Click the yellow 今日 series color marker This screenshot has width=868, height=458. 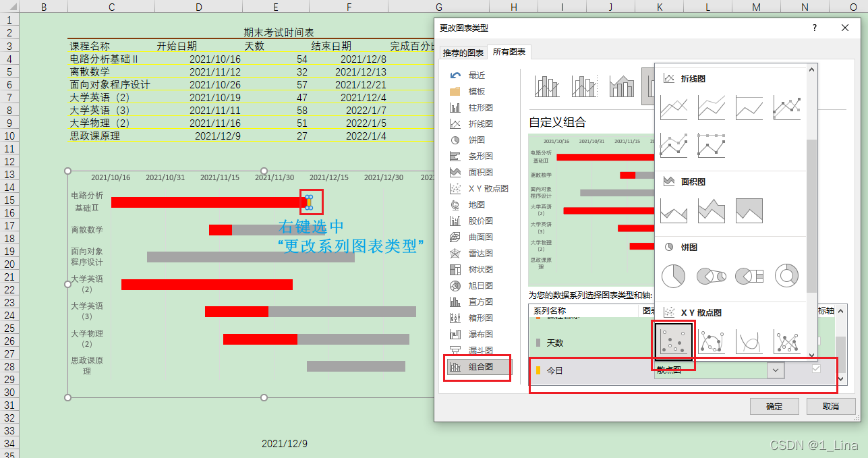[538, 370]
